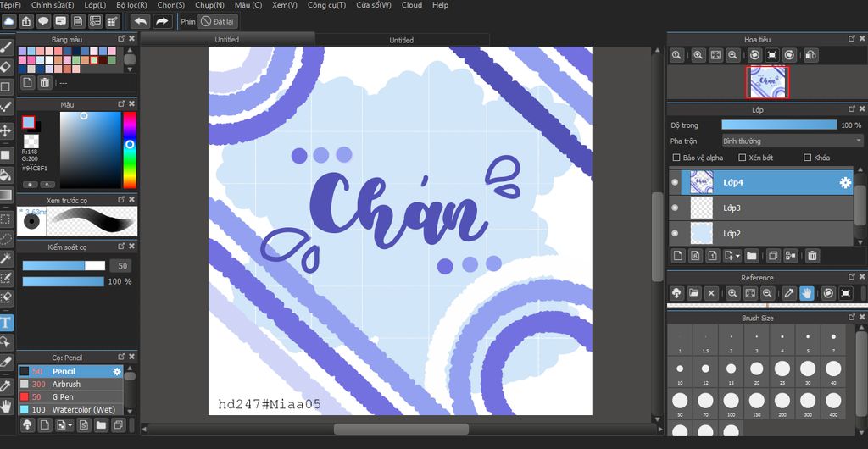Flip canvas view in Navigator panel

pyautogui.click(x=810, y=55)
